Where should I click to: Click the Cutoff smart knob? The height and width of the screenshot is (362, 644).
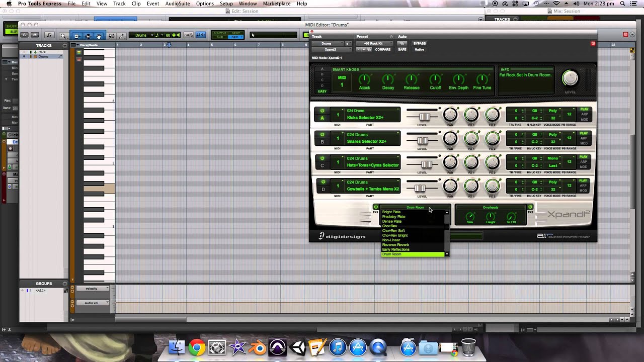click(x=435, y=79)
